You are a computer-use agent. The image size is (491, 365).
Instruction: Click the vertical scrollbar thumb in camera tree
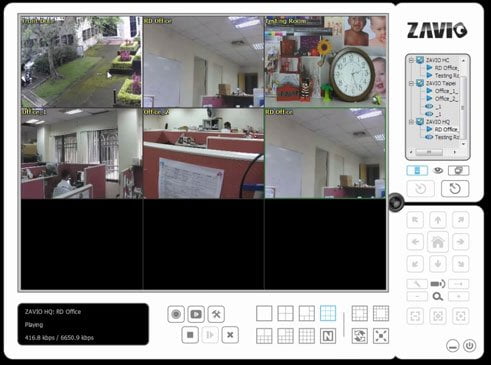[x=463, y=107]
